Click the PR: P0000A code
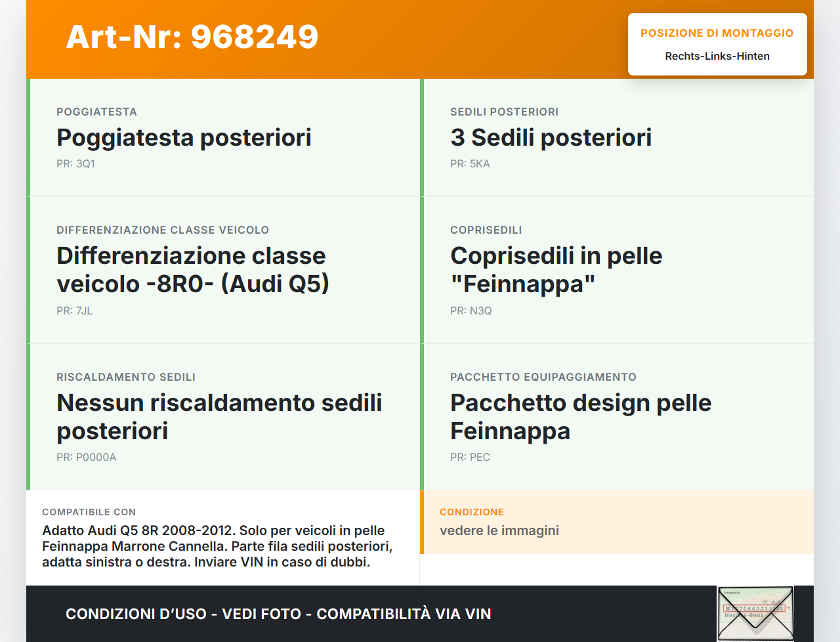The height and width of the screenshot is (642, 840). 86,457
